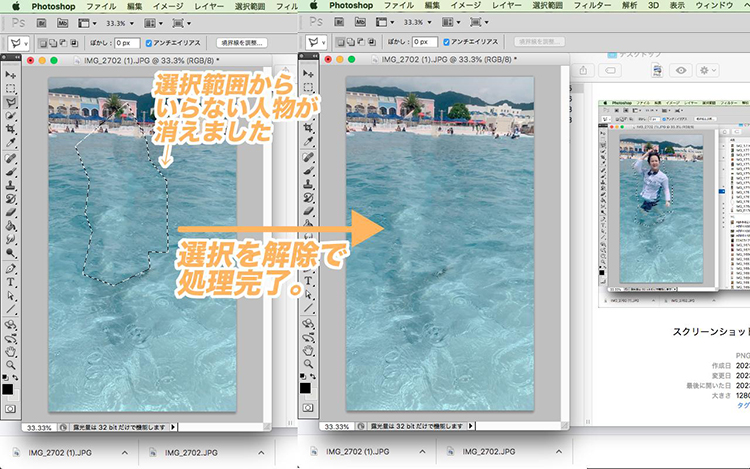The width and height of the screenshot is (750, 469).
Task: Choose Subtract from selection in left options bar
Action: pos(64,43)
